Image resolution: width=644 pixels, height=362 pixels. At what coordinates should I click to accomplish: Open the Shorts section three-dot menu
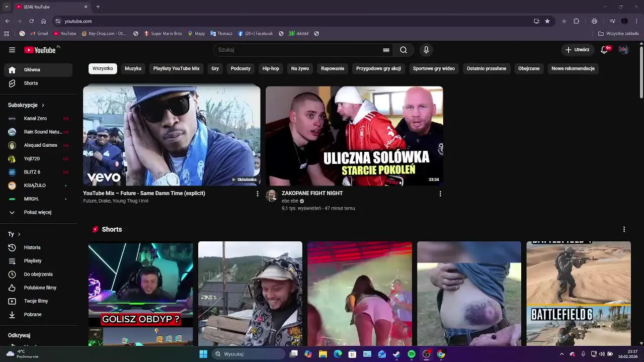(624, 229)
